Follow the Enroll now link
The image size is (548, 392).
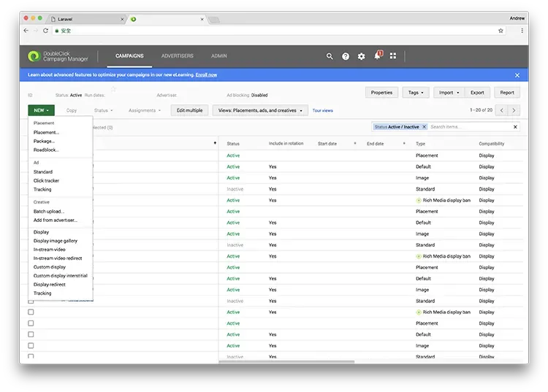[206, 75]
